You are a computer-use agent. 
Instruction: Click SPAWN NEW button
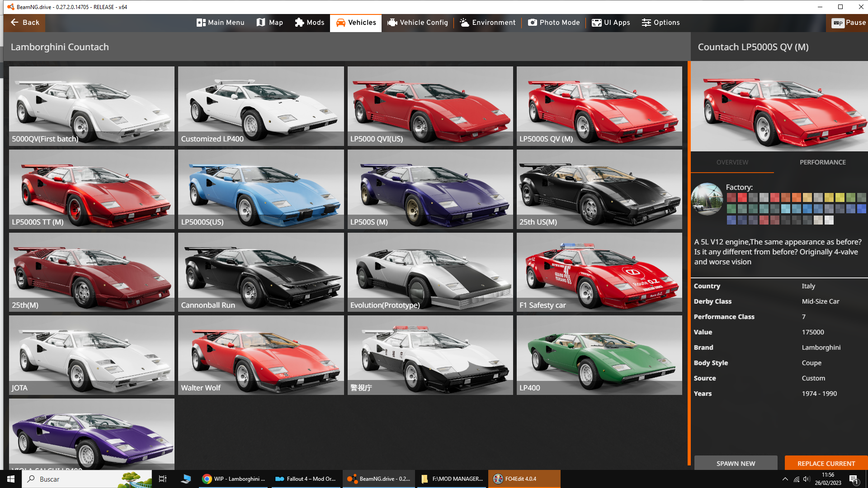736,463
